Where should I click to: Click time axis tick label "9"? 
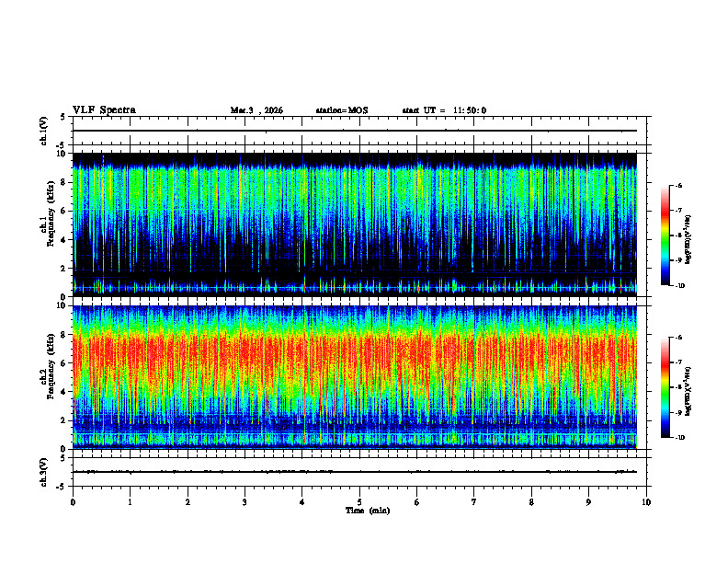tap(588, 502)
